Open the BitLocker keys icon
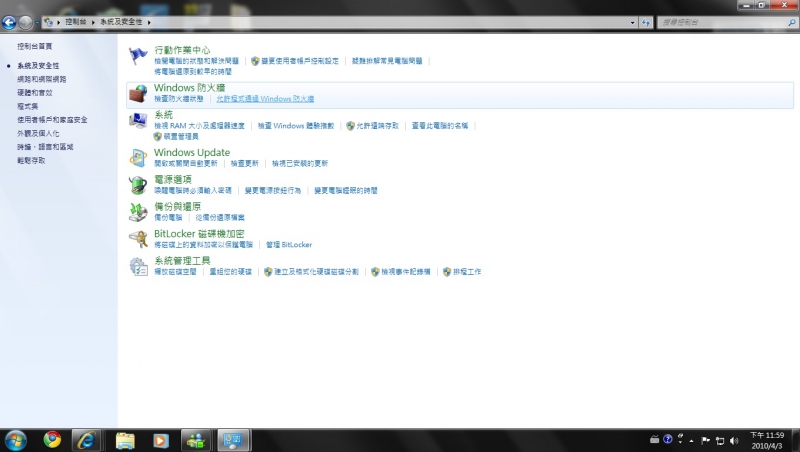Screen dimensions: 800x452 coord(138,238)
